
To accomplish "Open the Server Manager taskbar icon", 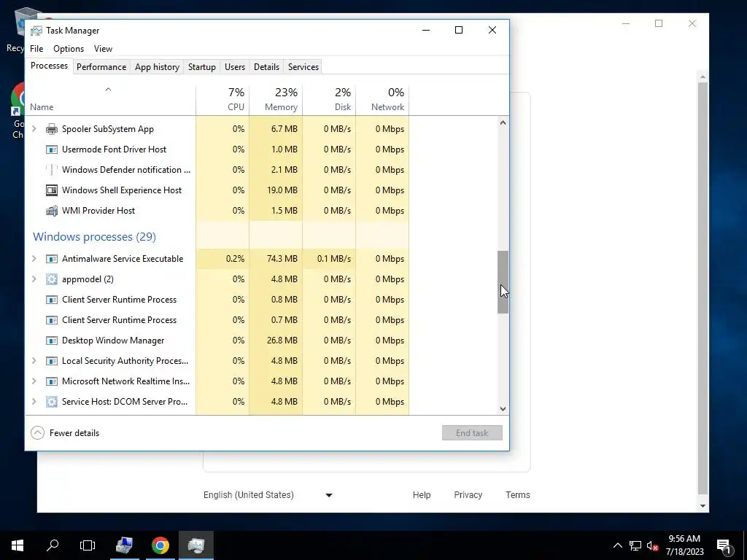I will [x=124, y=545].
